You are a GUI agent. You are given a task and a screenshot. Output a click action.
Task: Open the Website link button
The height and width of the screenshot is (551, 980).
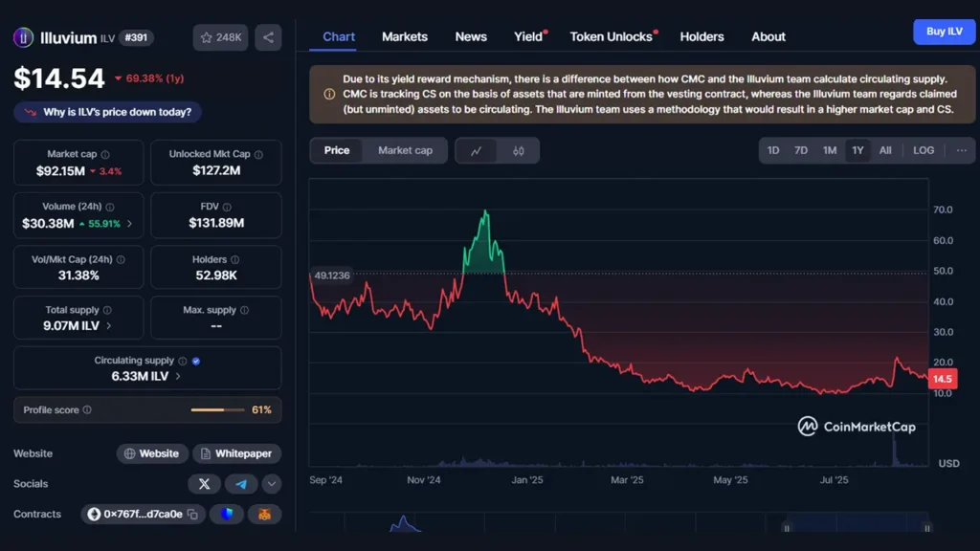(x=152, y=453)
